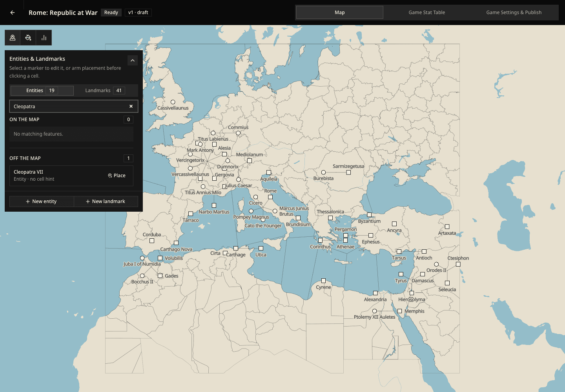
Task: Go back with the arrow icon
Action: (13, 13)
